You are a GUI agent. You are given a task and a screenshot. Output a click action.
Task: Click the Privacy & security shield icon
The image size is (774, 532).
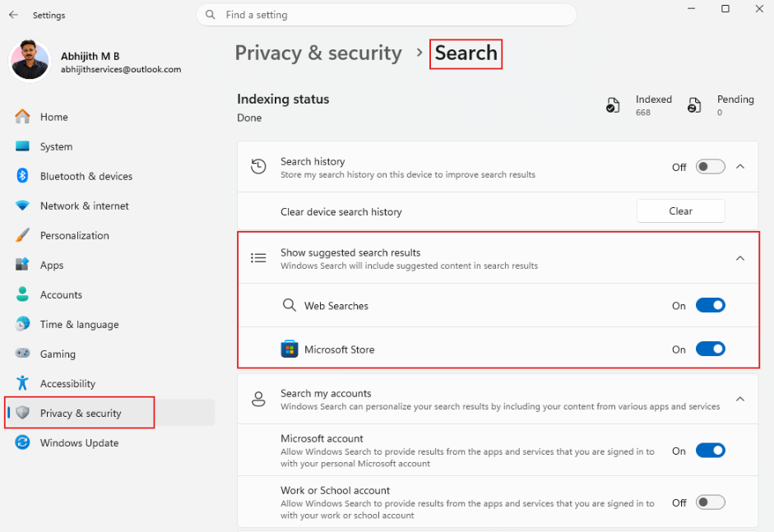[x=22, y=413]
